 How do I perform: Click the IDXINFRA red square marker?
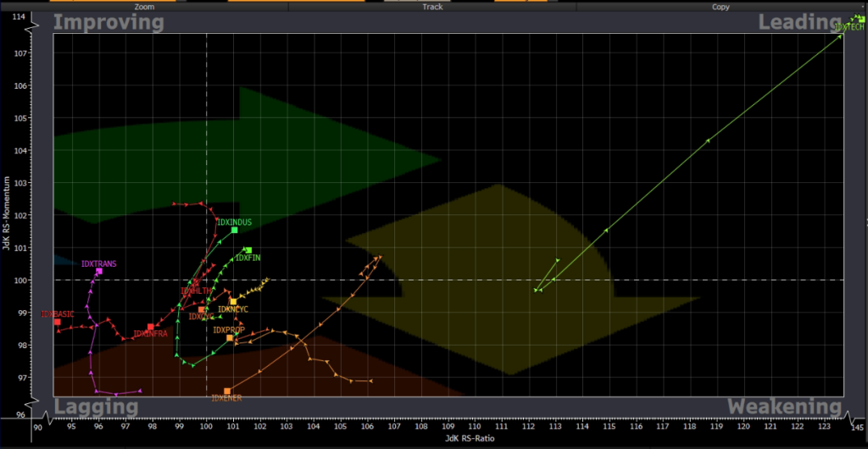pyautogui.click(x=151, y=327)
